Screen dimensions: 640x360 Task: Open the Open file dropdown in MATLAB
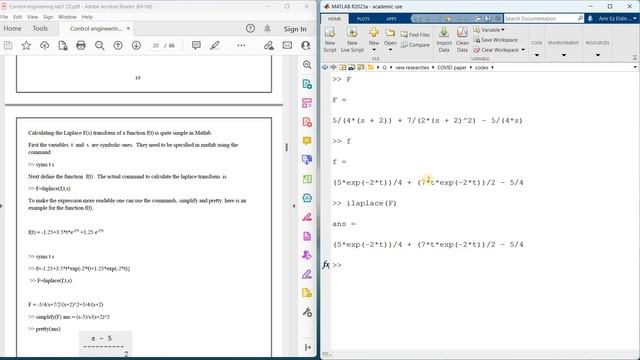pos(390,49)
